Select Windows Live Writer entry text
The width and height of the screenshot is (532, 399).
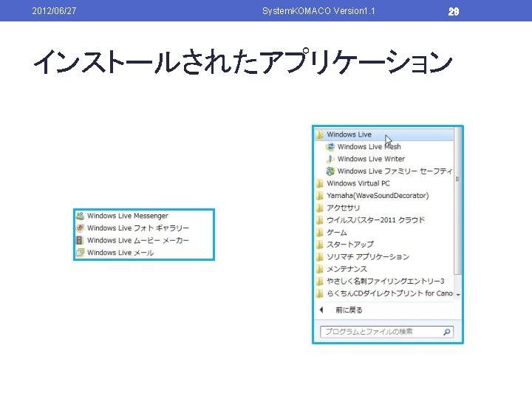tap(371, 159)
